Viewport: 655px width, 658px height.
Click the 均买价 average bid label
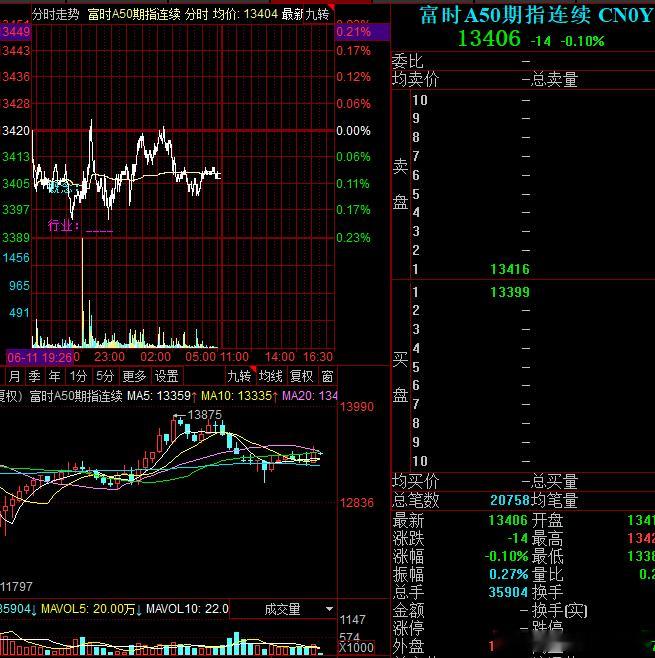point(415,481)
